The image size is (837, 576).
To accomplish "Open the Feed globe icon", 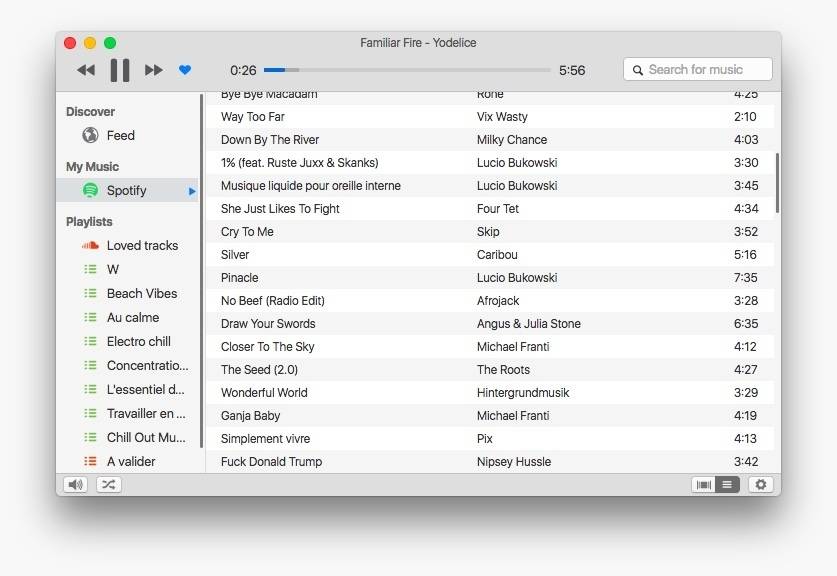I will coord(90,135).
